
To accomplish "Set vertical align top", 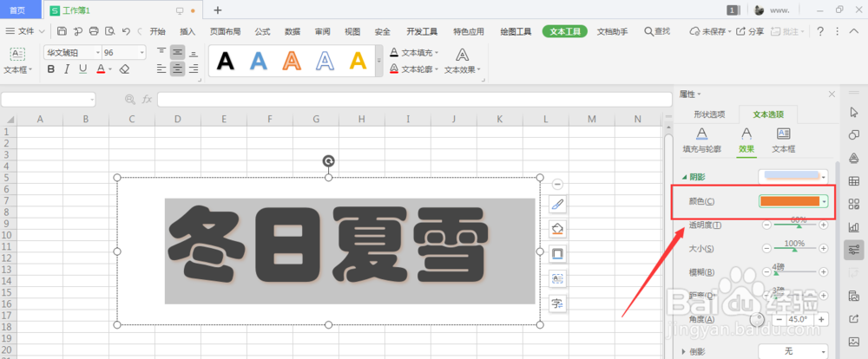I will point(161,52).
